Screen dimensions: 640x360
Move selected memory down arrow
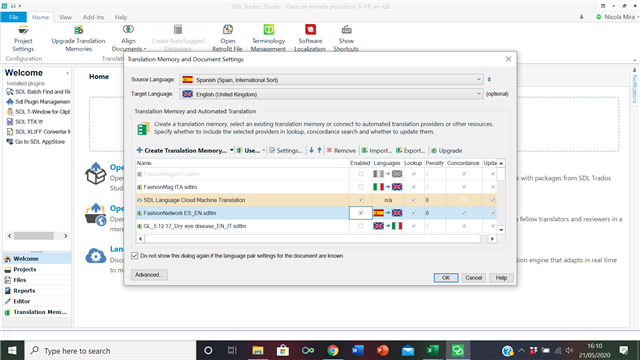point(311,150)
